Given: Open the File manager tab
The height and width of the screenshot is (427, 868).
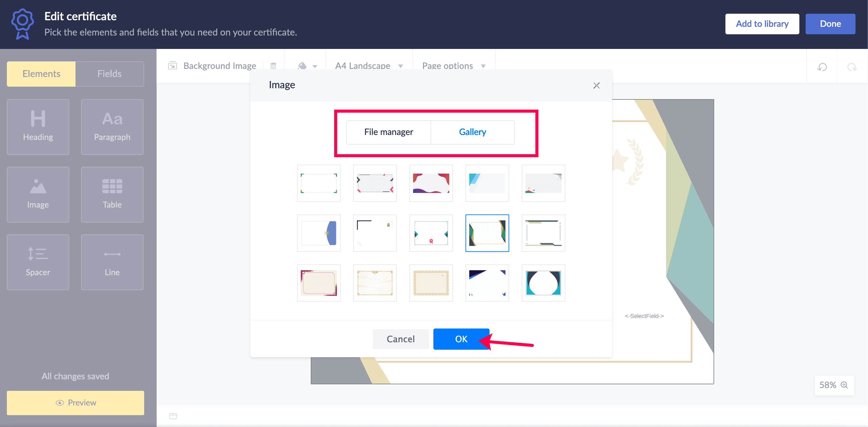Looking at the screenshot, I should 388,132.
